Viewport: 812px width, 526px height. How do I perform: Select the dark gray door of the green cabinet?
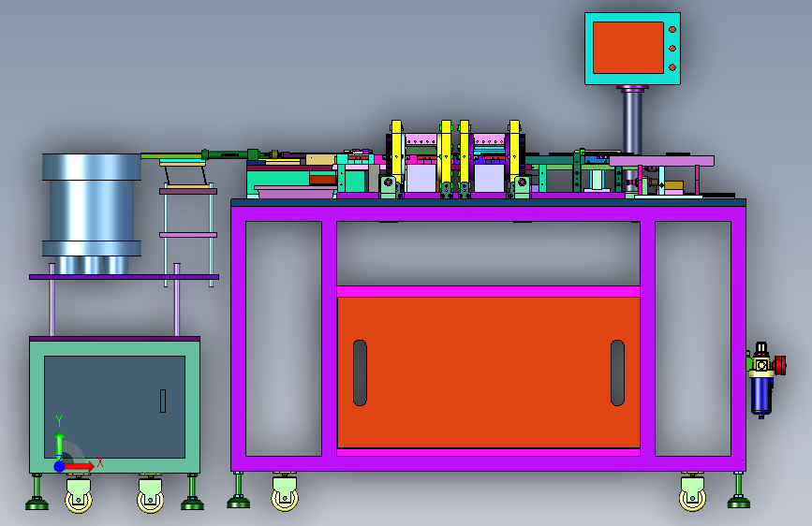click(x=114, y=407)
